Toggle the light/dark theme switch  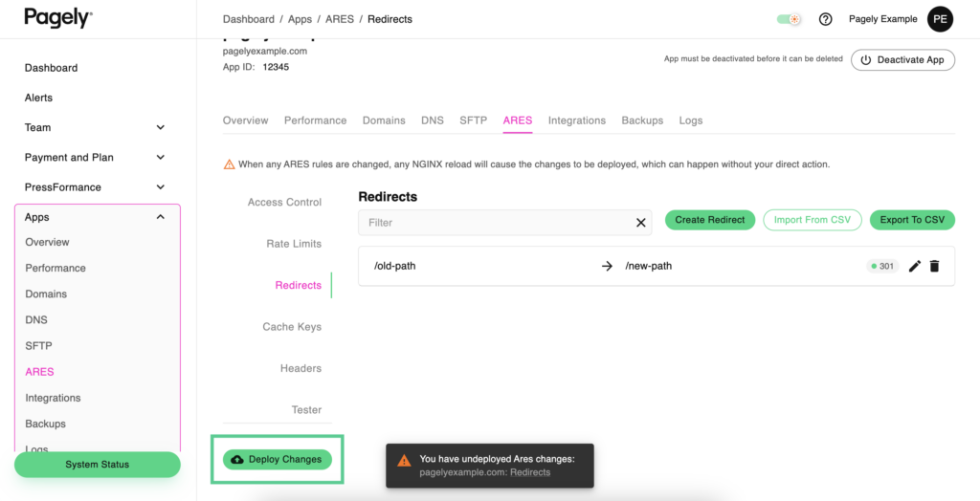[x=789, y=19]
